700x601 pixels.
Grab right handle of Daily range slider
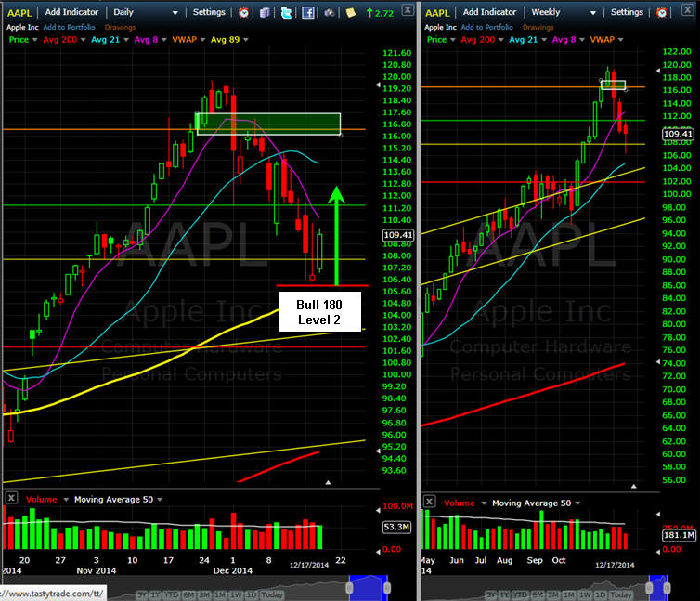pyautogui.click(x=387, y=588)
